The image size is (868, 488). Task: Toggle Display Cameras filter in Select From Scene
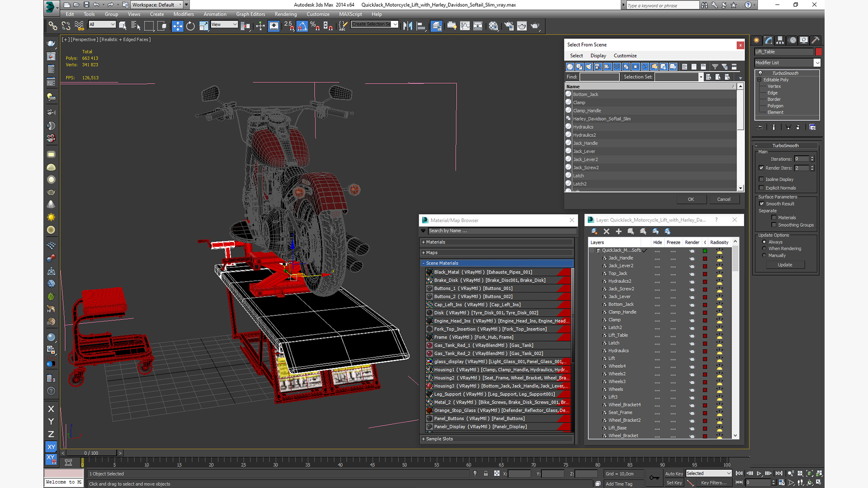coord(598,67)
